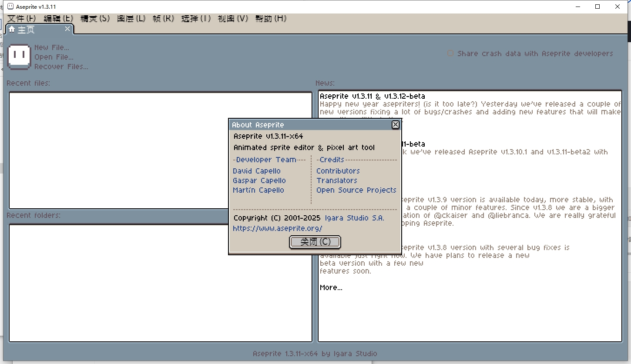Open the 视图 (V) menu
The height and width of the screenshot is (364, 631).
233,18
